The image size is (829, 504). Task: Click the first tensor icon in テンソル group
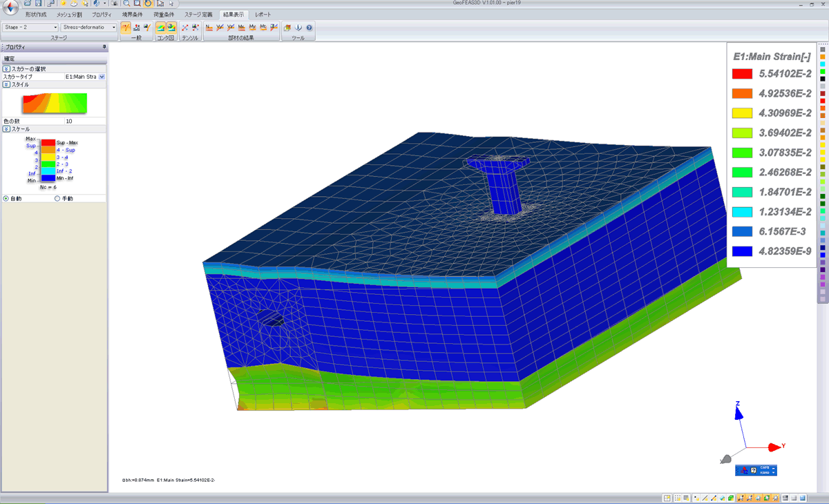pyautogui.click(x=184, y=28)
